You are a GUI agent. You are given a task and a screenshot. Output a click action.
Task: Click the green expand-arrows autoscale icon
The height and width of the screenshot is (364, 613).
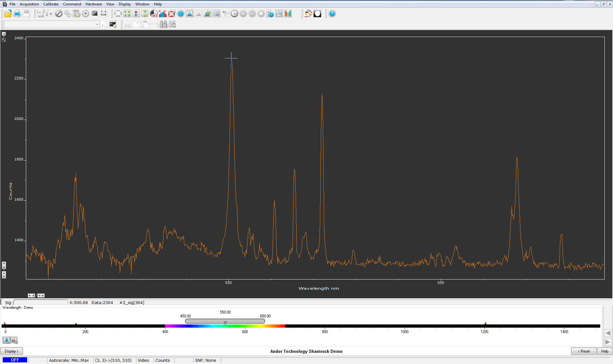127,14
